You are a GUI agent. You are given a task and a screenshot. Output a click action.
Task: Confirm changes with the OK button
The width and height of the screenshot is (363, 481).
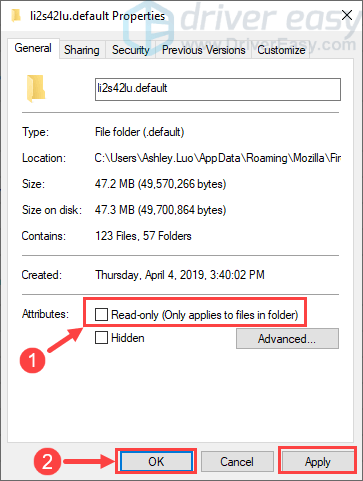pyautogui.click(x=156, y=462)
